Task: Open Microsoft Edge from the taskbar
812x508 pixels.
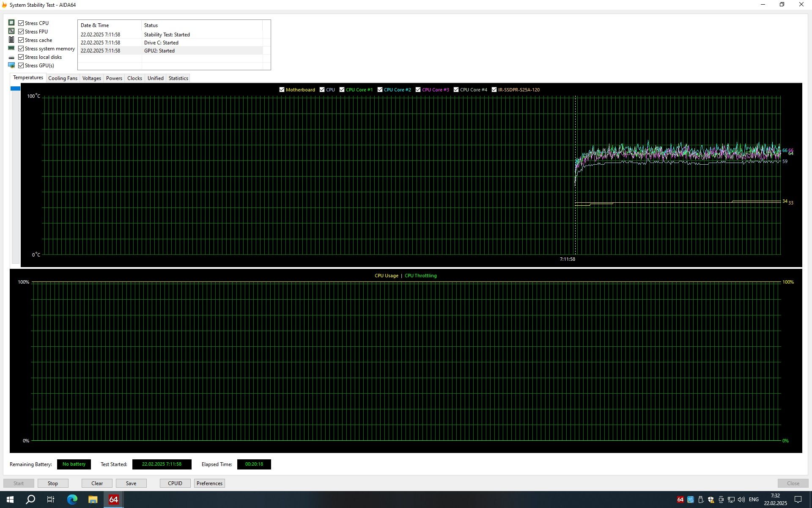Action: coord(72,500)
